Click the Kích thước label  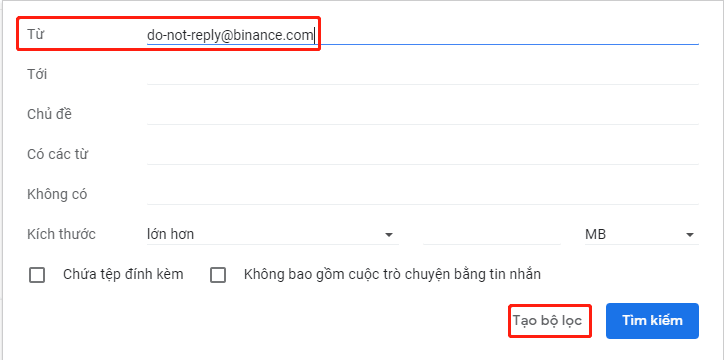click(61, 234)
